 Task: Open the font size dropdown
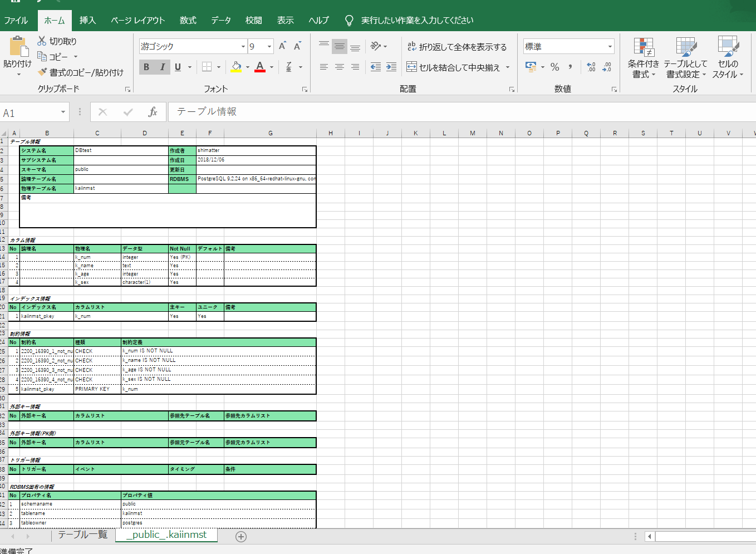[269, 47]
